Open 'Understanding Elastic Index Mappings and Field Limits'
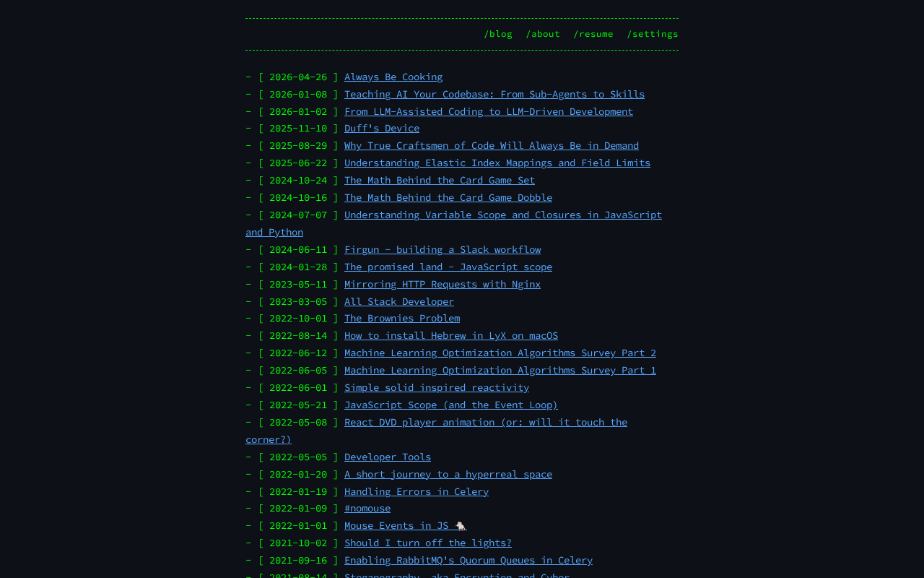 (x=497, y=163)
